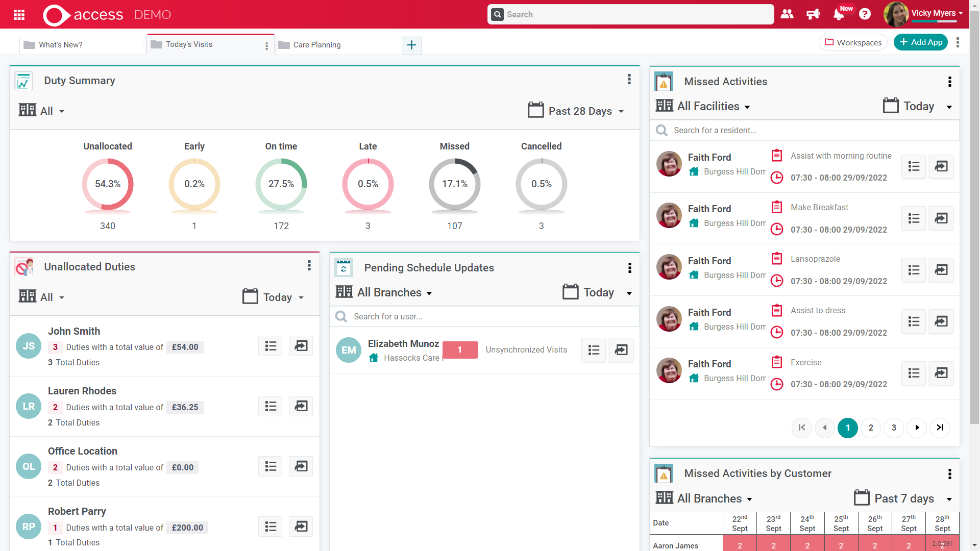
Task: Click the help question mark icon
Action: pyautogui.click(x=865, y=14)
